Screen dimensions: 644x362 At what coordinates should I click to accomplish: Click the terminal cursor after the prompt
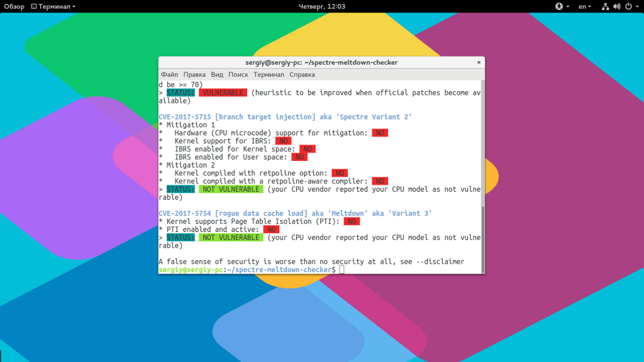[x=341, y=270]
